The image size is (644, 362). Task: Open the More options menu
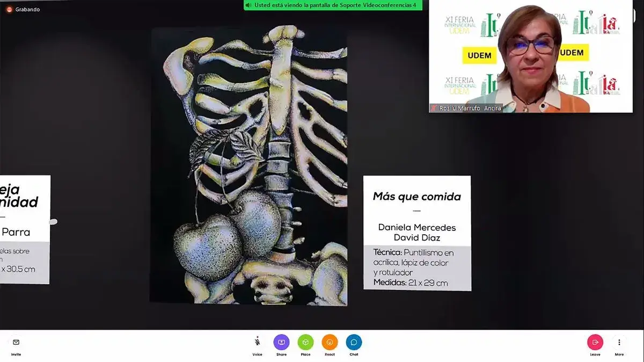click(619, 342)
